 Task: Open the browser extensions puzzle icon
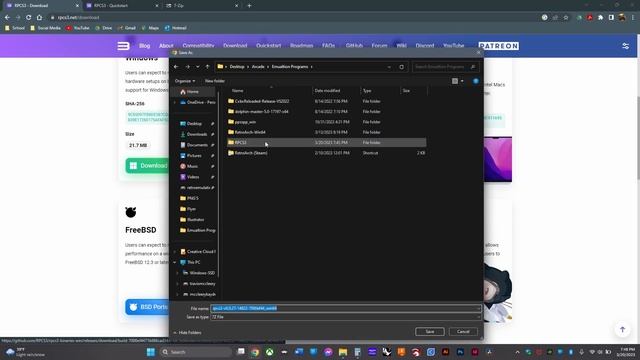pyautogui.click(x=600, y=18)
